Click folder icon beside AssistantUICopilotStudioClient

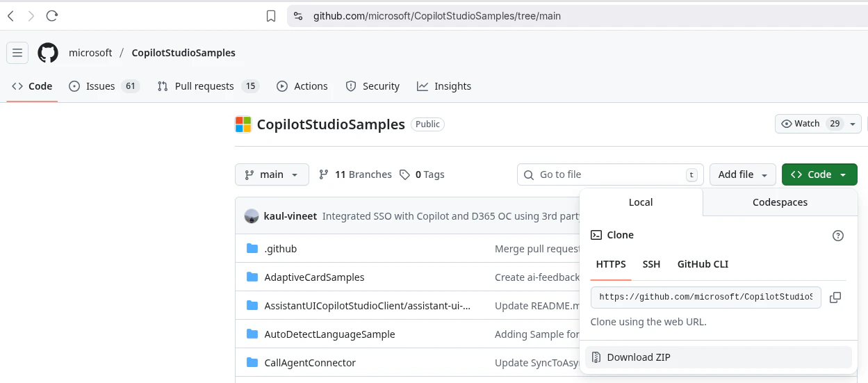(252, 306)
